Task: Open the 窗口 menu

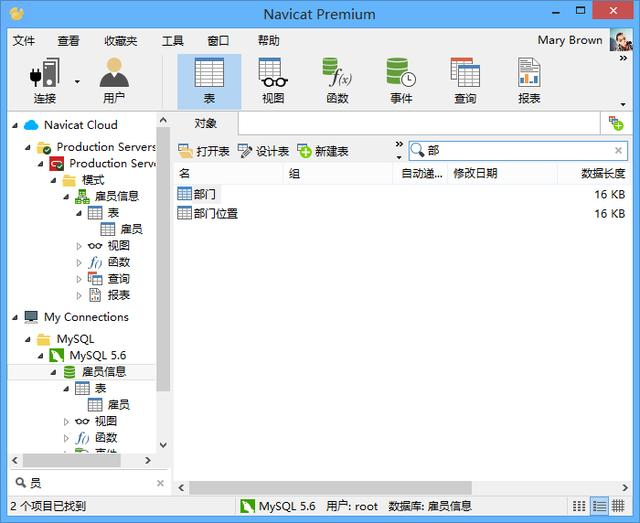Action: [218, 41]
